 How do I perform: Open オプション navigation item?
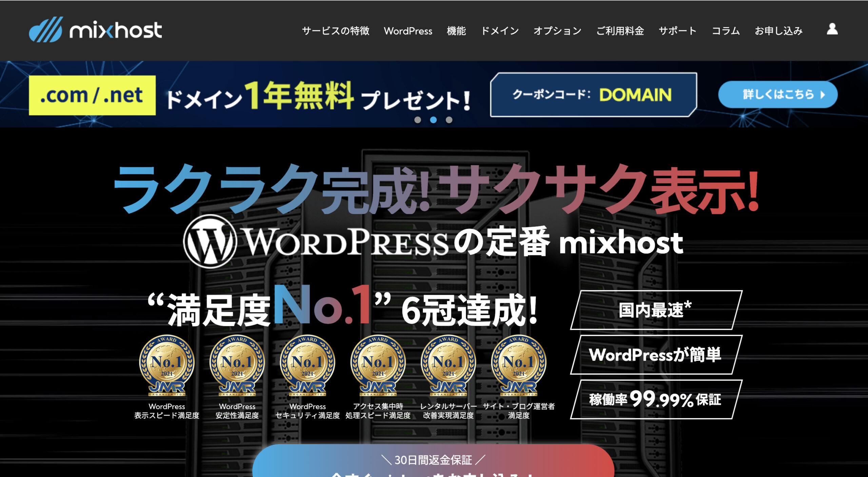tap(557, 31)
